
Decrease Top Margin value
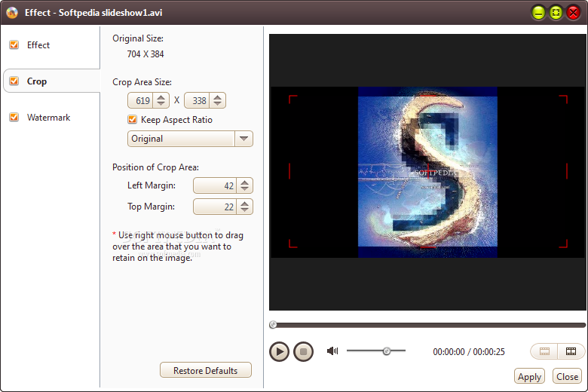click(x=244, y=210)
